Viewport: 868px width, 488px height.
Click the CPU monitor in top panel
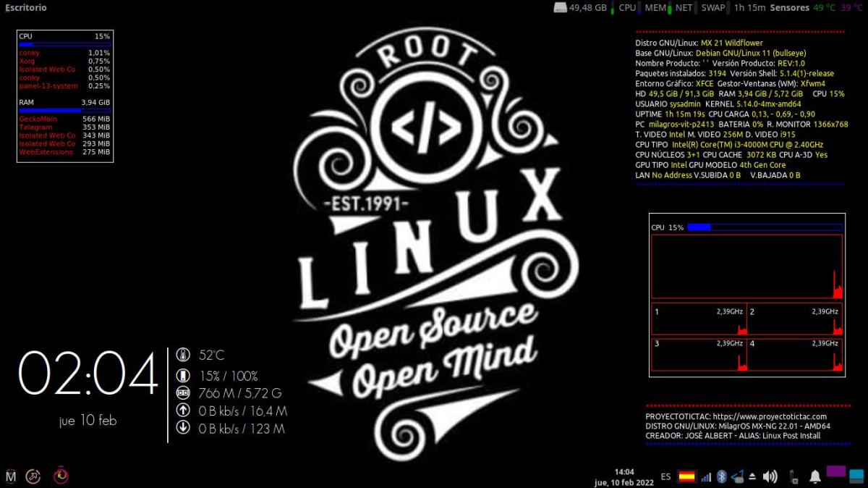627,8
